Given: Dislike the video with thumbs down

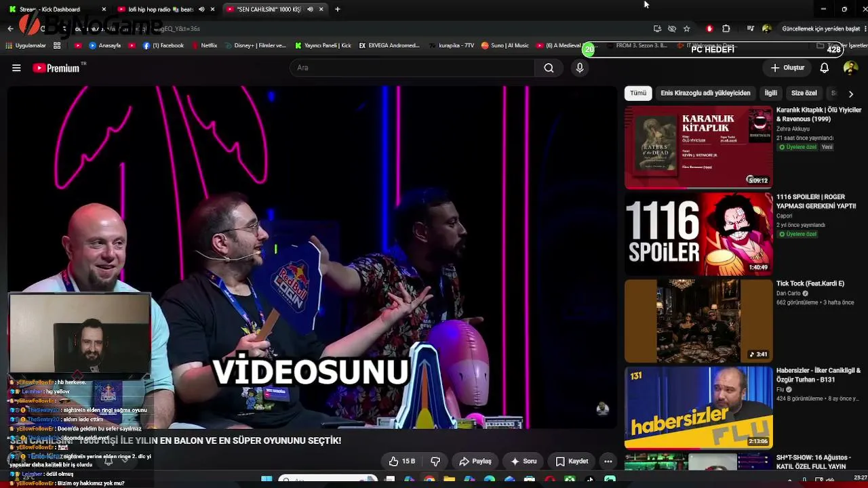Looking at the screenshot, I should coord(435,462).
